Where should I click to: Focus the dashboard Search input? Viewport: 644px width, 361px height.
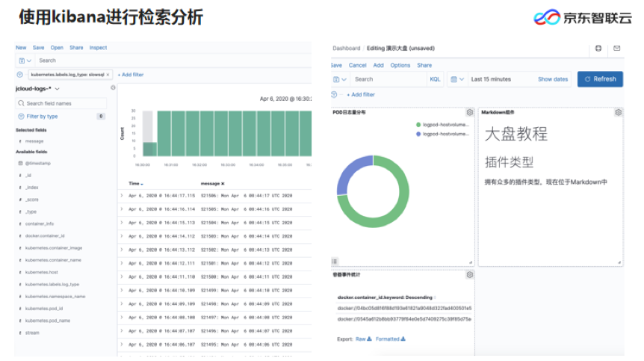[390, 79]
